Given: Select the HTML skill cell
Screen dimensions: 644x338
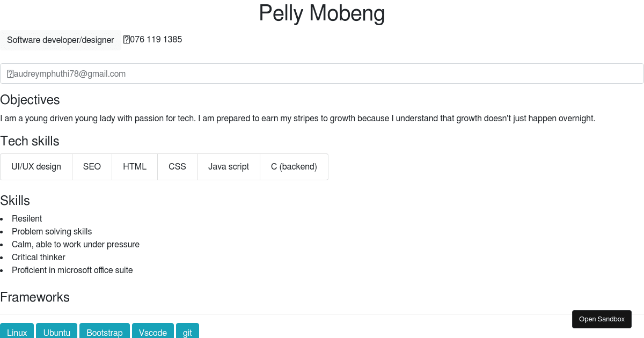Looking at the screenshot, I should 135,167.
